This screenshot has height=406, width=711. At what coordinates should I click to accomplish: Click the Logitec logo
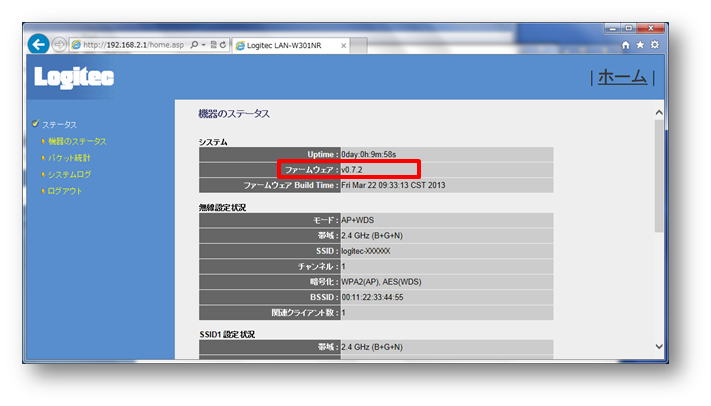click(74, 78)
